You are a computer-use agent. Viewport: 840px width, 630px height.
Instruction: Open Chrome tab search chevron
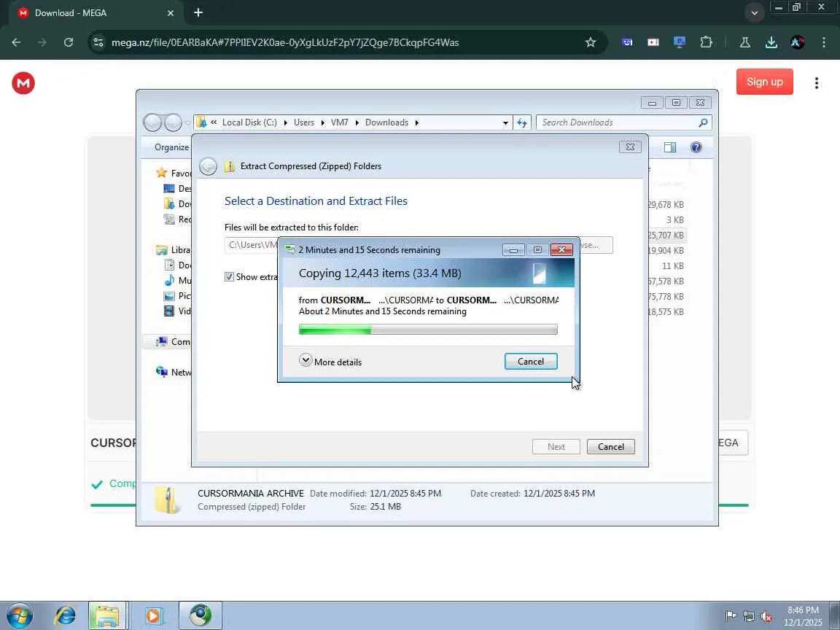[754, 13]
